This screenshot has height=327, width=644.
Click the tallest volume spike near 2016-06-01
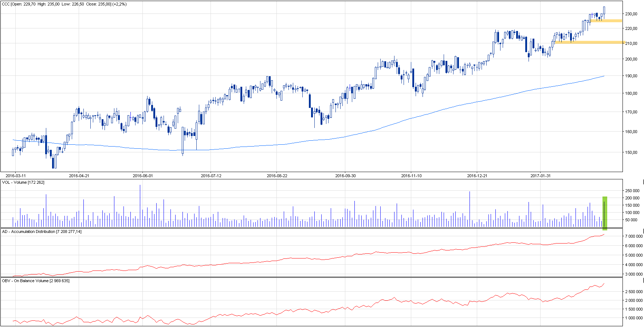(140, 206)
